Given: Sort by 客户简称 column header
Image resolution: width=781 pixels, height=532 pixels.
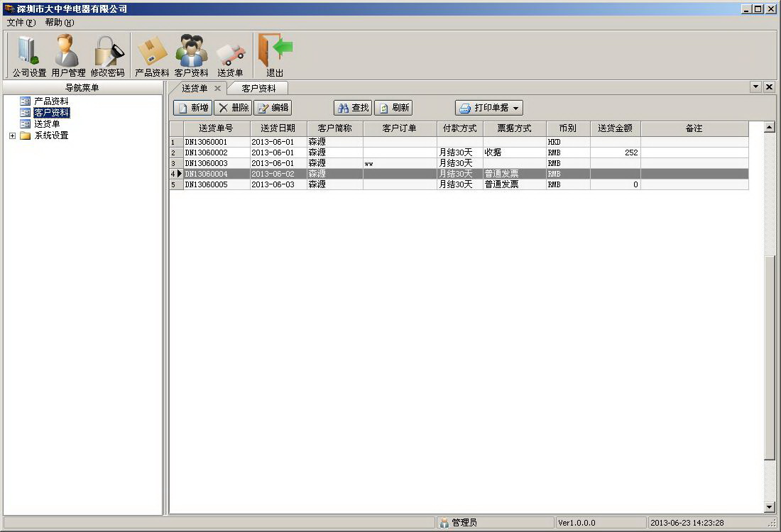Looking at the screenshot, I should pyautogui.click(x=334, y=128).
